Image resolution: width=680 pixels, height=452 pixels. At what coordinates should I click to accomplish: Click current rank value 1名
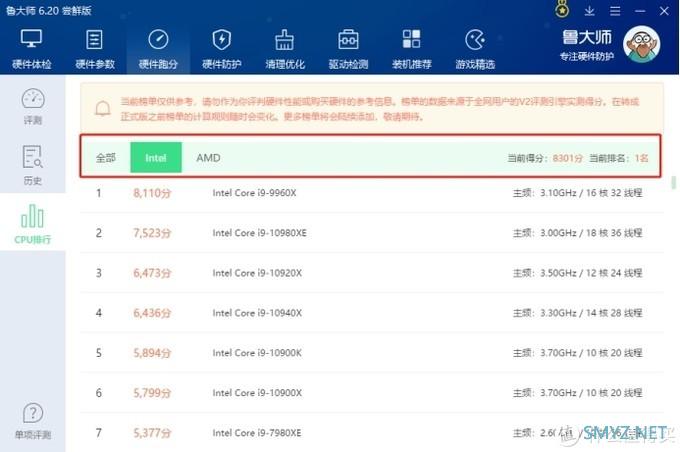coord(641,158)
